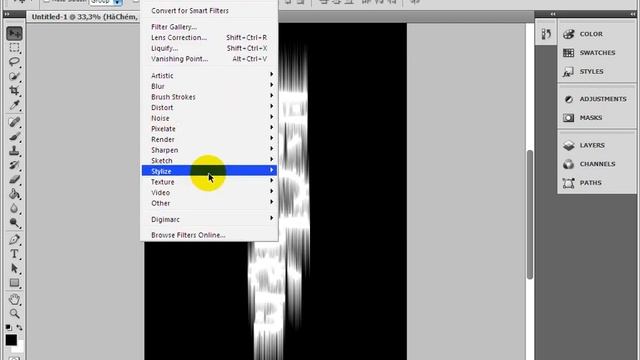This screenshot has height=360, width=640.
Task: Expand the Sketch filter submenu
Action: 209,160
